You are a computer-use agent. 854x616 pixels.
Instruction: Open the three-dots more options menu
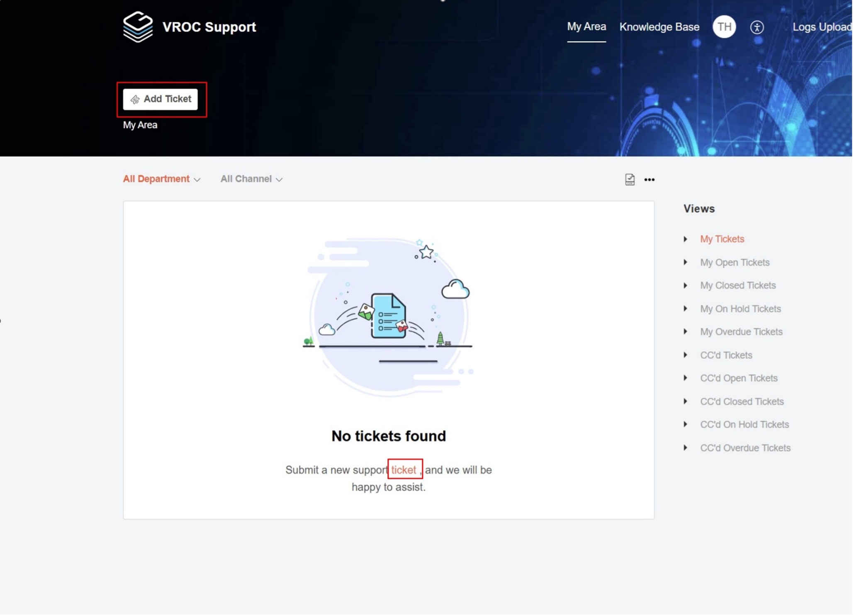pos(649,180)
